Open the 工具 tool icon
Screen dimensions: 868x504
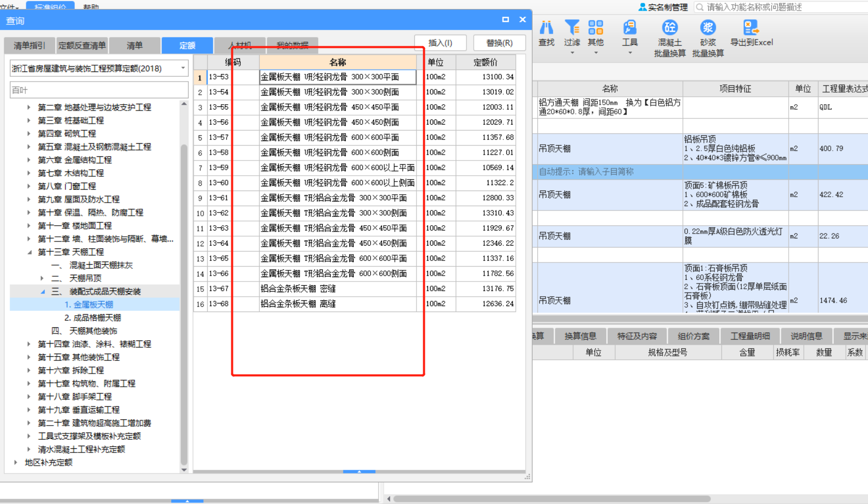(629, 27)
